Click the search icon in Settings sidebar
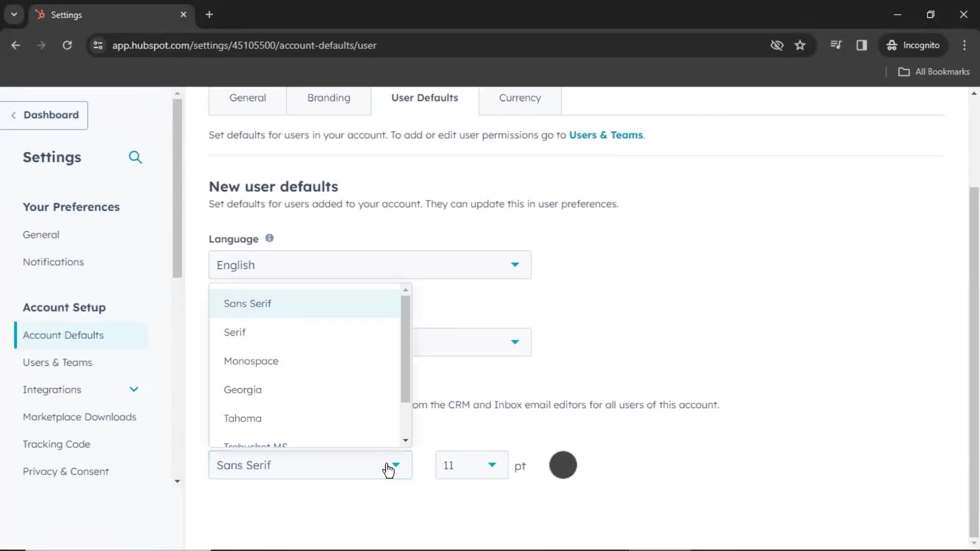Viewport: 980px width, 551px height. tap(135, 157)
